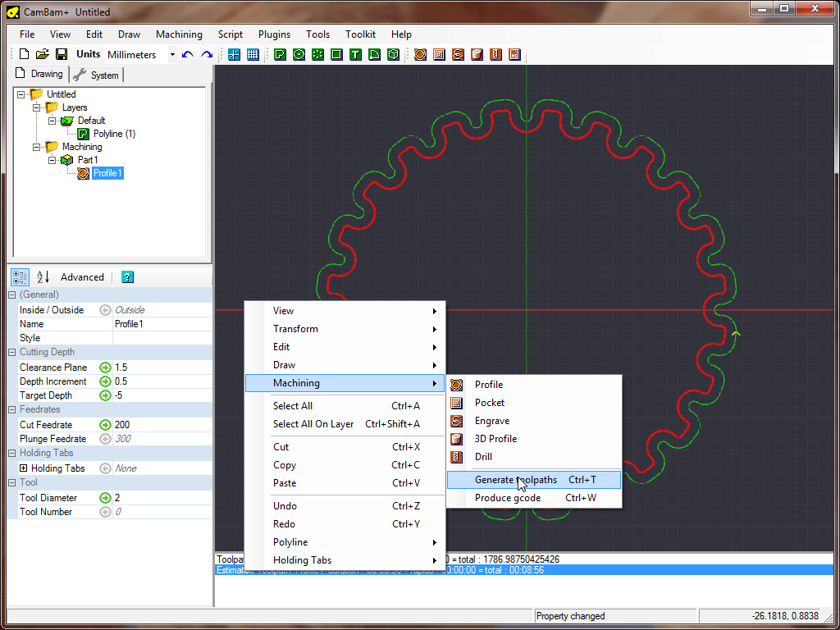Sort properties alphabetically
Screen dimensions: 840x630
coord(43,277)
